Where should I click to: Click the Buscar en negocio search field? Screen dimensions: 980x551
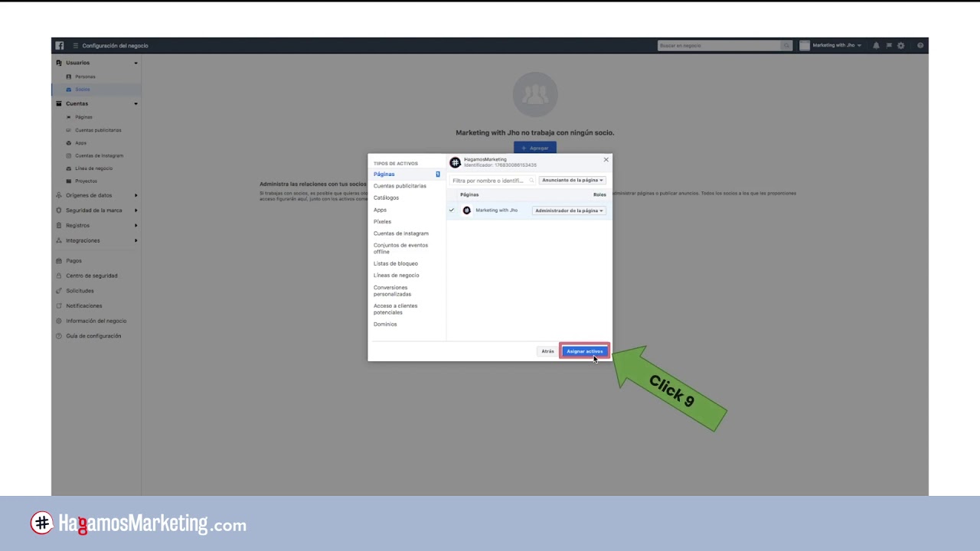720,46
